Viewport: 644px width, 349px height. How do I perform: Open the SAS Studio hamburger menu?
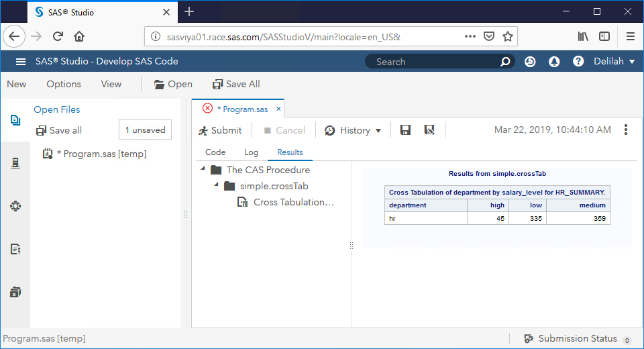pos(21,62)
